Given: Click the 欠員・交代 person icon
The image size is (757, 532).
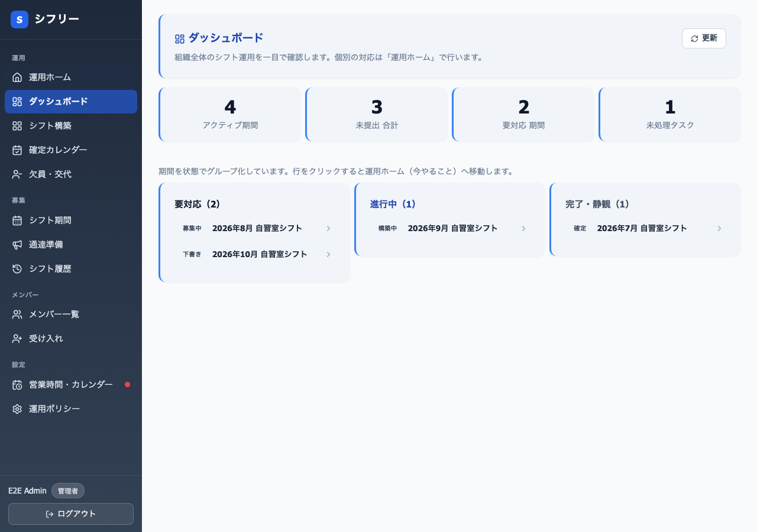Looking at the screenshot, I should pos(17,174).
